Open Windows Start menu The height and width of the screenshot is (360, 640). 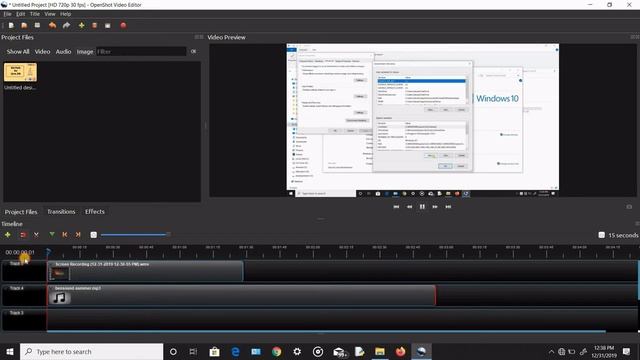click(10, 351)
